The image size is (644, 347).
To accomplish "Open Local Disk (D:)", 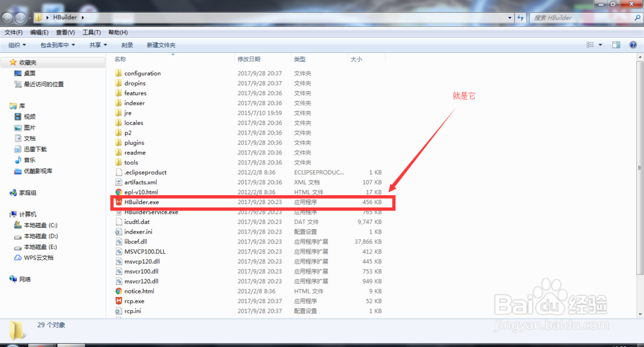I will (35, 236).
